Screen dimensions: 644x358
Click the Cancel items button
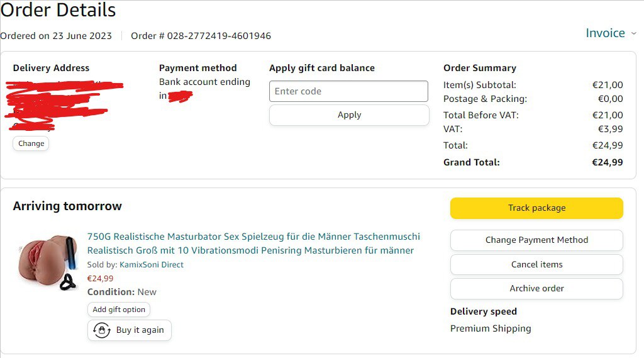[x=536, y=264]
